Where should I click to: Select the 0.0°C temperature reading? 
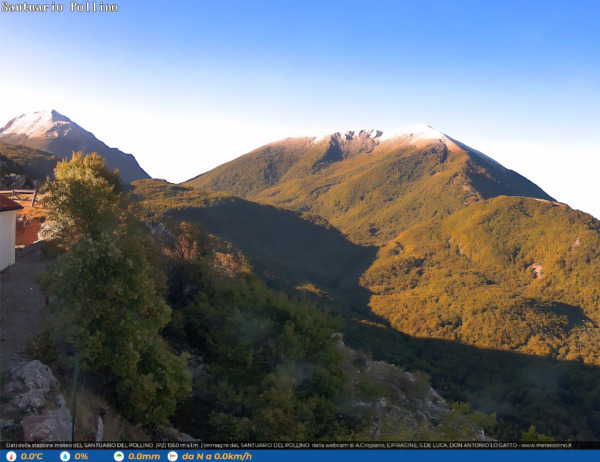tap(32, 456)
